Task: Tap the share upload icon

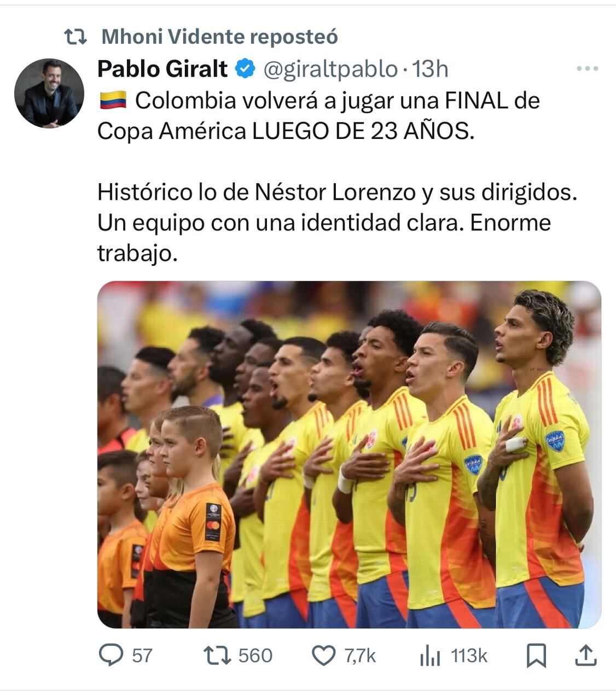Action: click(585, 655)
